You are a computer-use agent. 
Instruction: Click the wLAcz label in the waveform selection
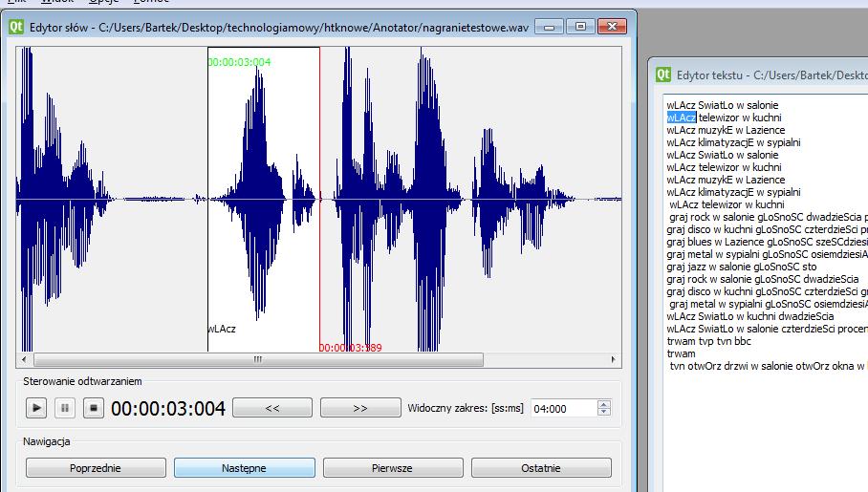(222, 329)
